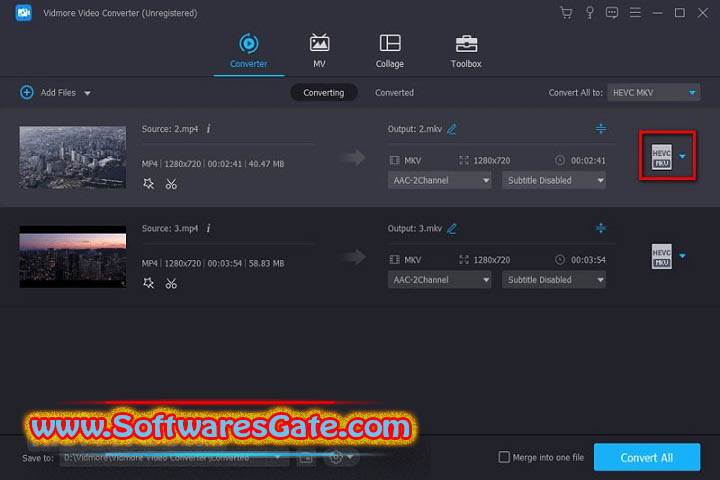Image resolution: width=720 pixels, height=480 pixels.
Task: Open the edit effects icon for 2.mp4
Action: 148,184
